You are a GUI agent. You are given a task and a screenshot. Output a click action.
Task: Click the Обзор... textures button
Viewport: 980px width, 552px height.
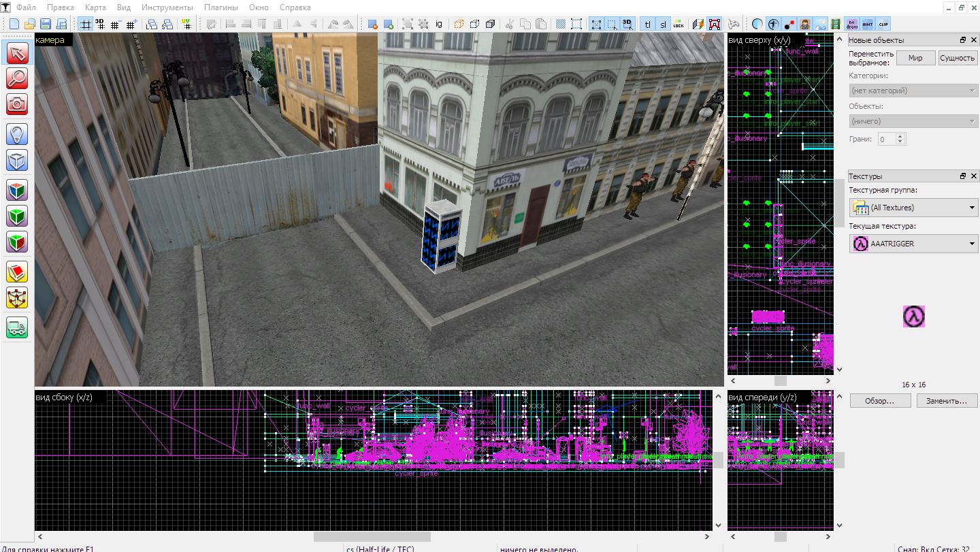(879, 401)
